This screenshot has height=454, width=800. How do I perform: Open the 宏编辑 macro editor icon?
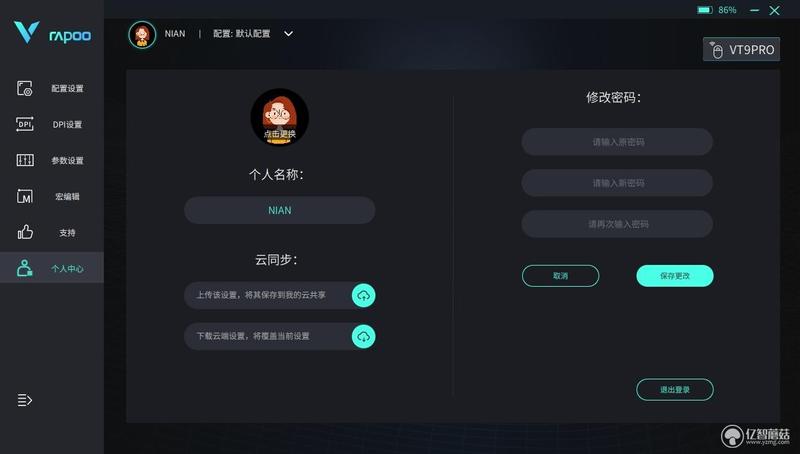pyautogui.click(x=25, y=196)
